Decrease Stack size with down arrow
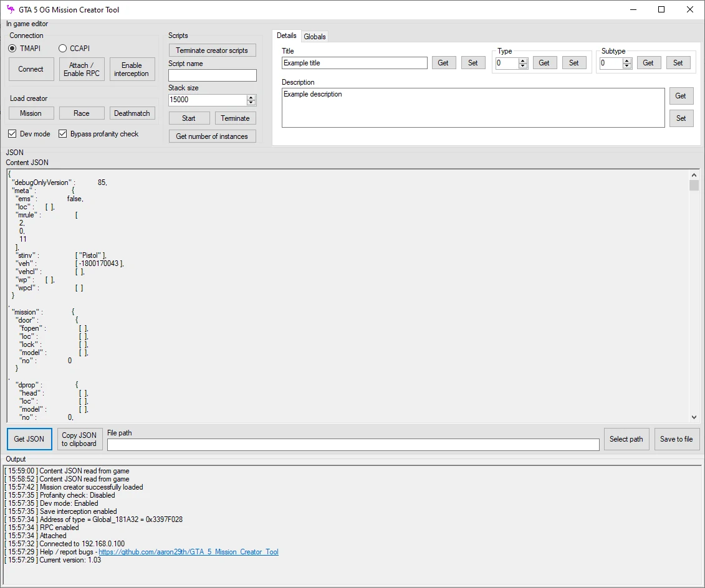Image resolution: width=705 pixels, height=588 pixels. [251, 102]
